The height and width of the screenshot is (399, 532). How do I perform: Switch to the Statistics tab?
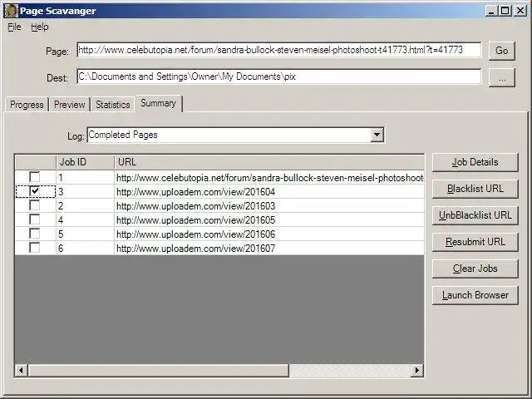pos(113,105)
